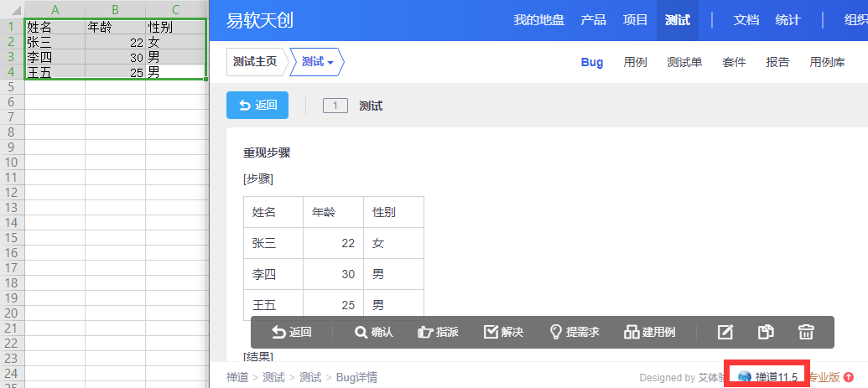Click 禅道 in the footer breadcrumb

237,377
